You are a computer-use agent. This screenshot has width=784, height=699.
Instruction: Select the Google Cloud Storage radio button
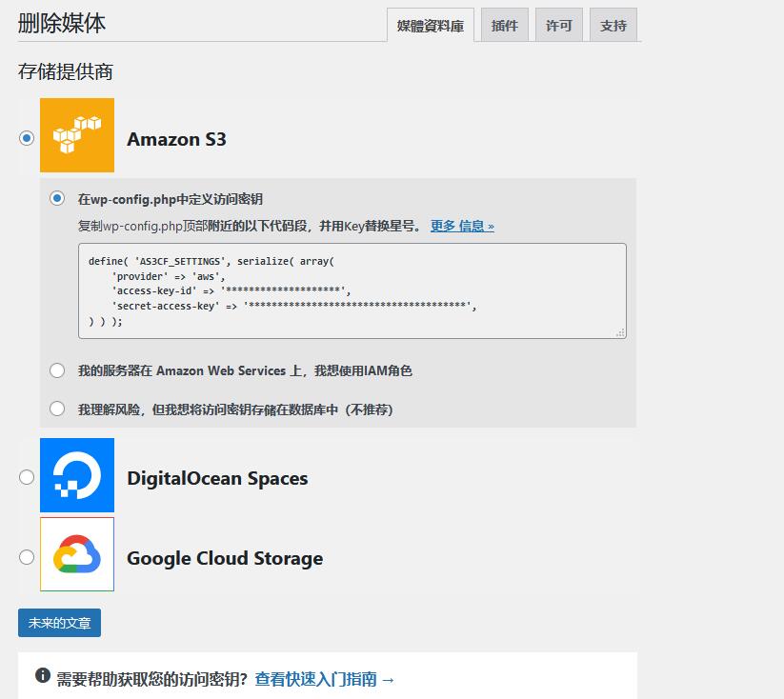(27, 557)
